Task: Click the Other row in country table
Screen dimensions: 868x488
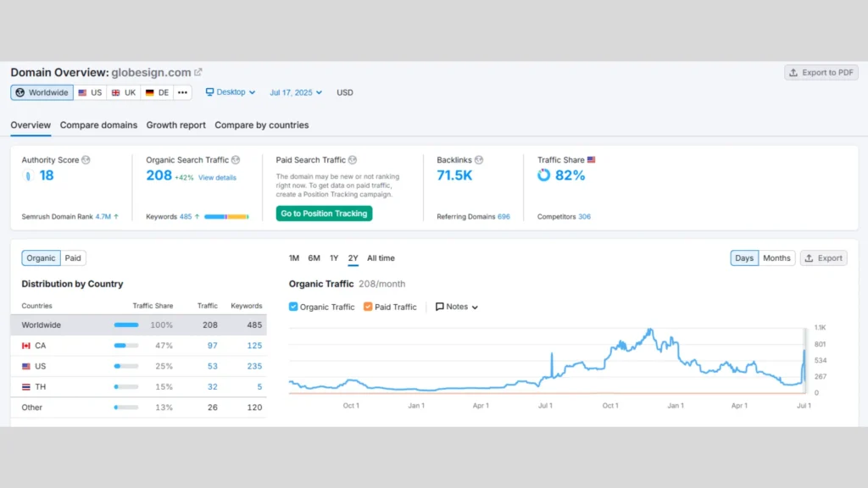Action: 138,408
